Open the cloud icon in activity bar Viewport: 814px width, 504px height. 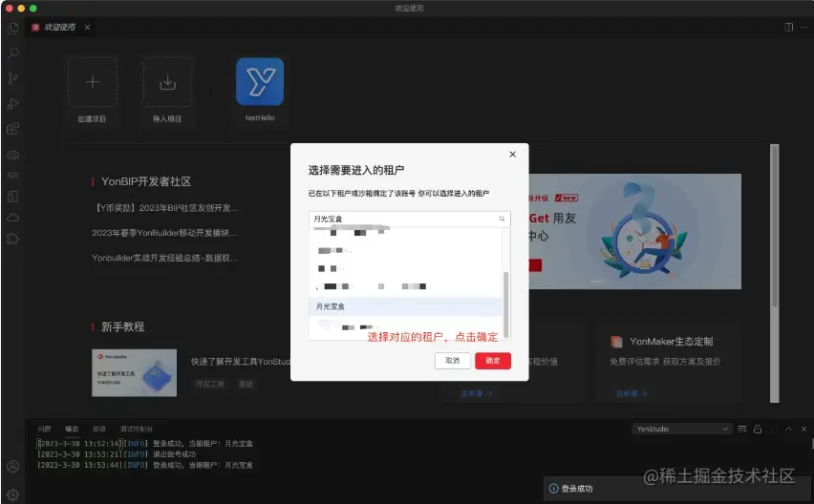[x=13, y=218]
